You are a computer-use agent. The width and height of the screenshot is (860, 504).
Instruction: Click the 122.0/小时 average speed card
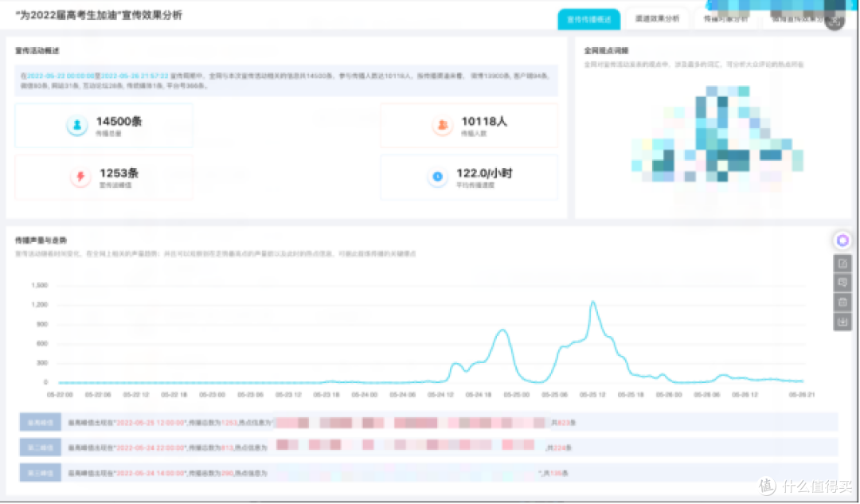point(469,177)
